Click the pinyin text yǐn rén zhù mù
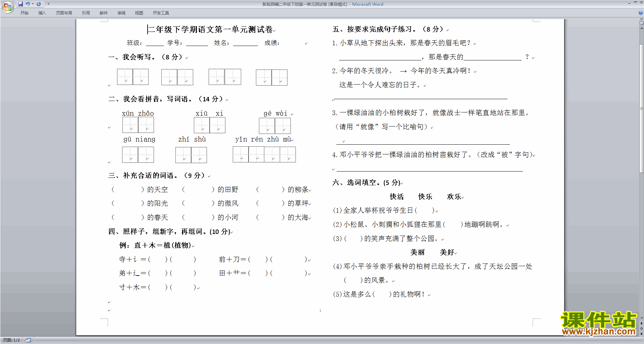 [x=263, y=139]
